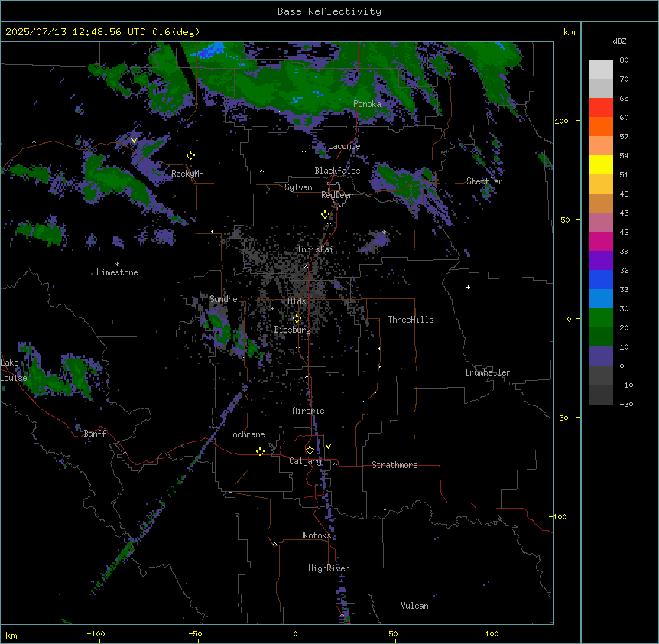Click the yellow V marker northwest of RockyMH

pos(134,141)
